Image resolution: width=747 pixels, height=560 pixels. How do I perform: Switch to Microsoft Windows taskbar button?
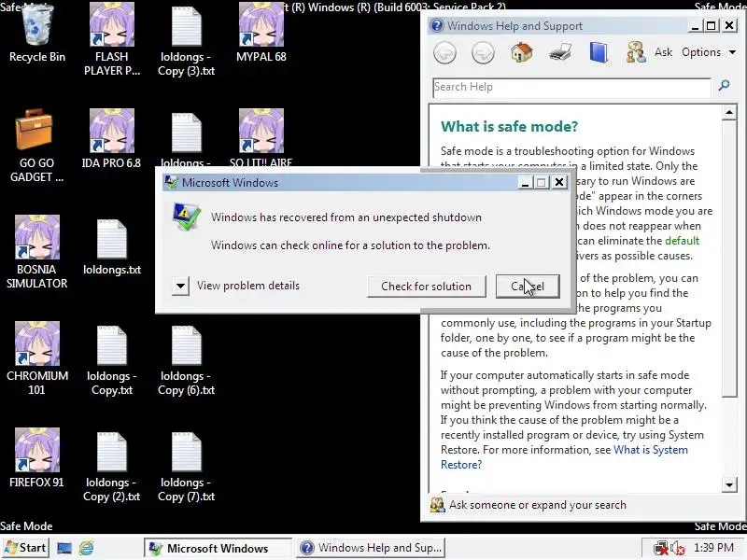coord(218,548)
